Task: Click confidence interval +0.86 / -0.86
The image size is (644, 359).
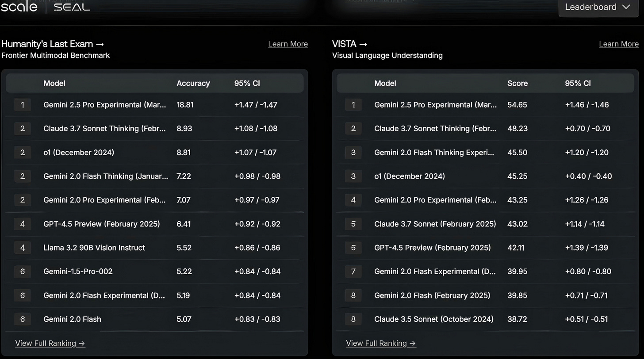Action: click(x=257, y=248)
